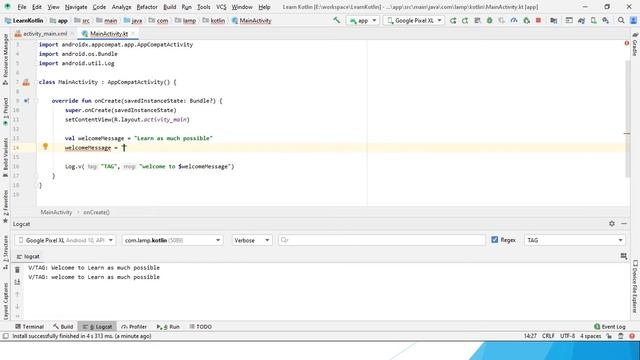Screen dimensions: 640x360
Task: Click the Attach Debugger to Android Process icon
Action: coord(526,20)
